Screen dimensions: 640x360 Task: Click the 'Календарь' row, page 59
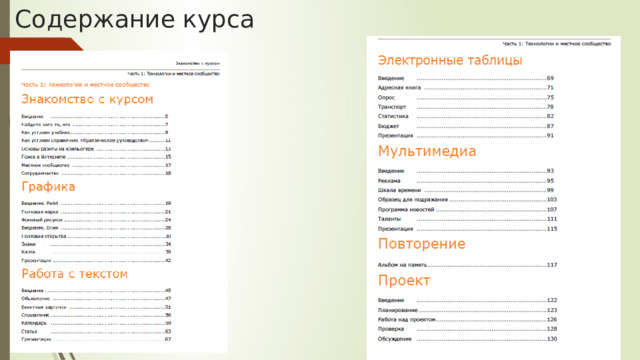(96, 323)
